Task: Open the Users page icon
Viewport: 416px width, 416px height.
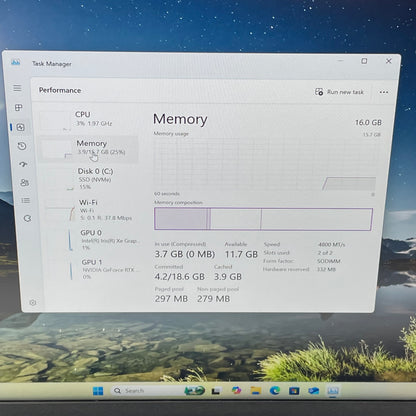Action: point(24,182)
